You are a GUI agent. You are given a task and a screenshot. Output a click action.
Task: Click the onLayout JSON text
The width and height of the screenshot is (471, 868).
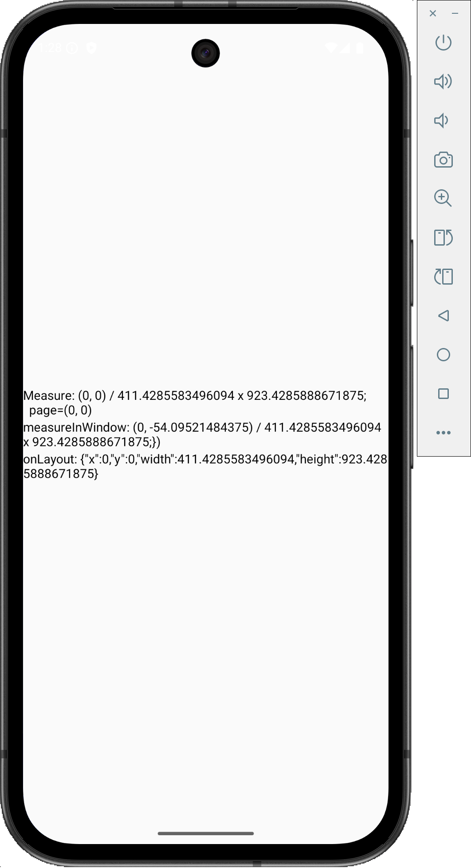205,466
